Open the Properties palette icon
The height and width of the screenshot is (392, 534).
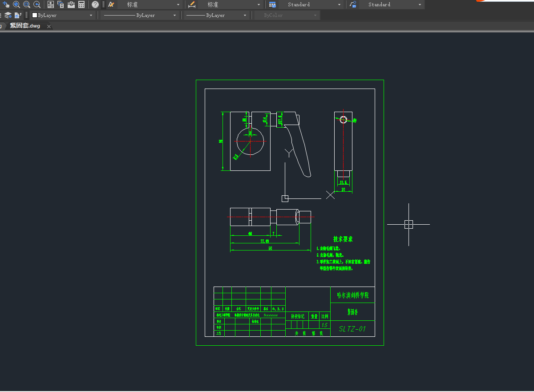(50, 4)
